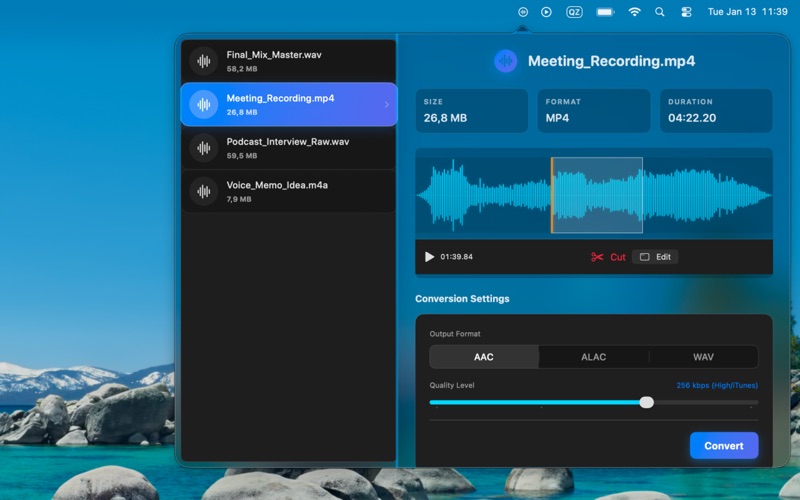Image resolution: width=800 pixels, height=500 pixels.
Task: Click the 256 kbps (High/iTunes) label
Action: pyautogui.click(x=717, y=385)
